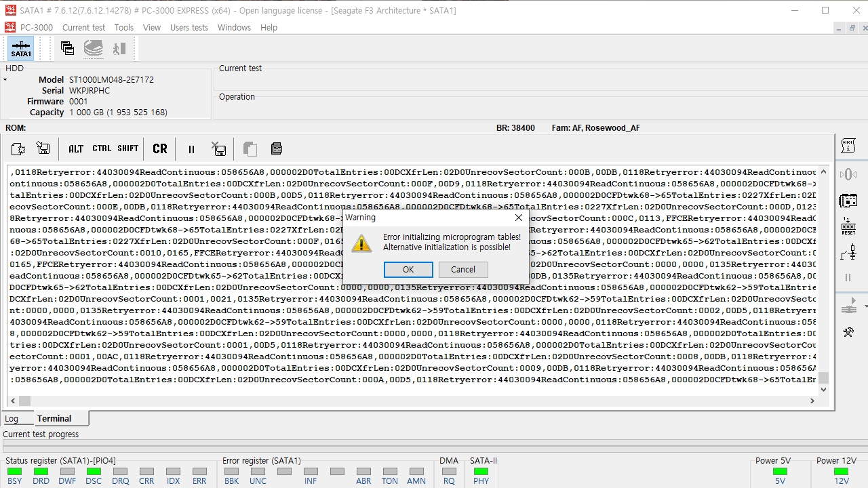Image resolution: width=868 pixels, height=488 pixels.
Task: Open the Users tests menu
Action: 189,27
